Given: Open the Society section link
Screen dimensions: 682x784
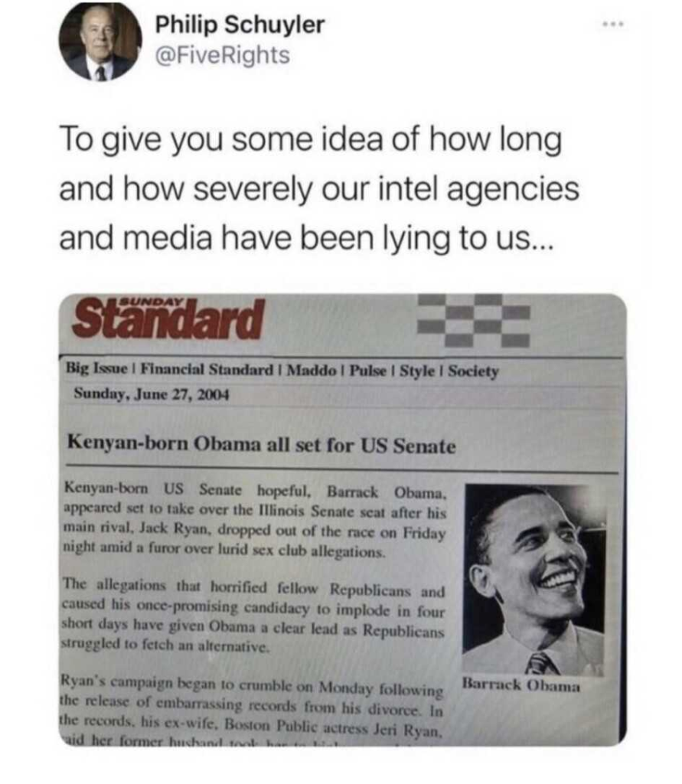Looking at the screenshot, I should click(473, 371).
